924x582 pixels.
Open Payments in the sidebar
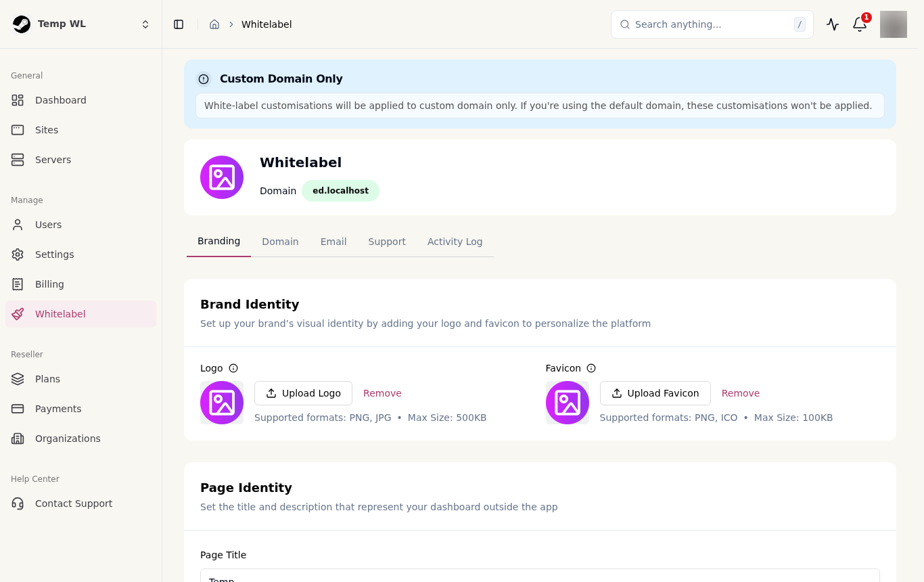81,409
